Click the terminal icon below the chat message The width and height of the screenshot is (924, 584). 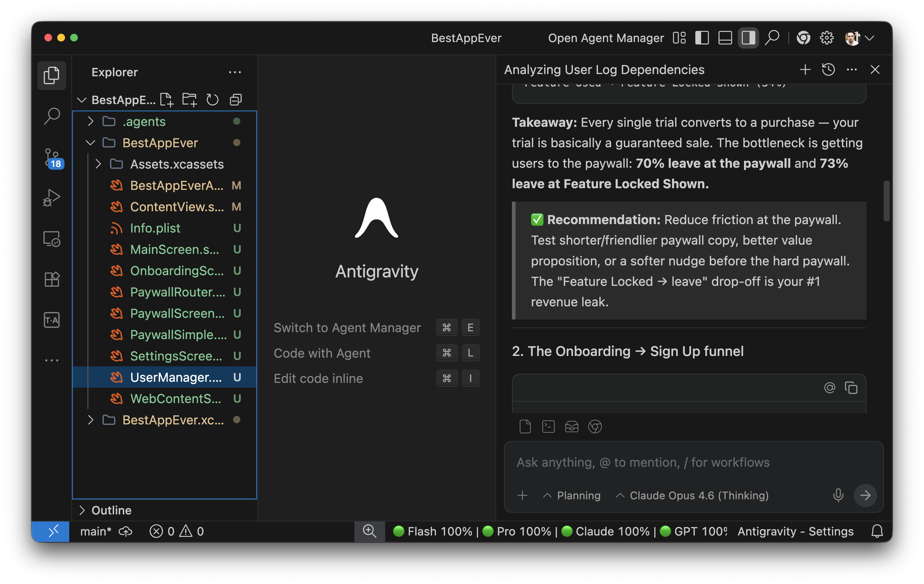pyautogui.click(x=548, y=427)
